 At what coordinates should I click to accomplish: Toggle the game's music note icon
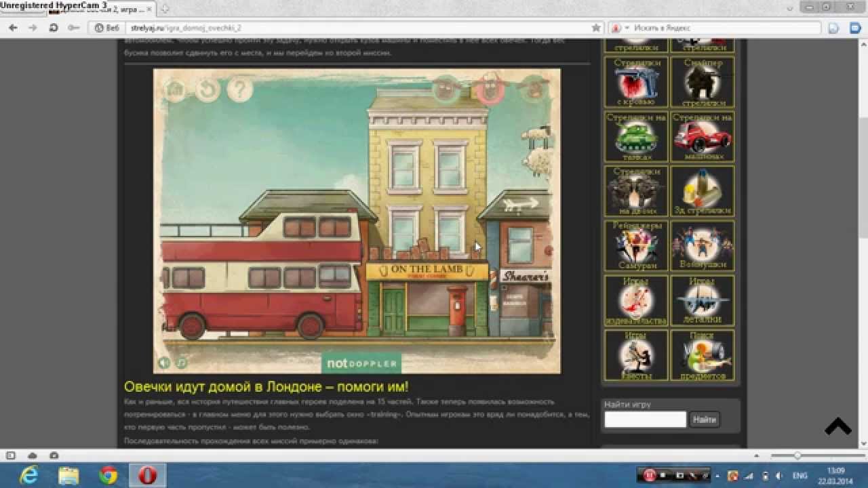182,363
